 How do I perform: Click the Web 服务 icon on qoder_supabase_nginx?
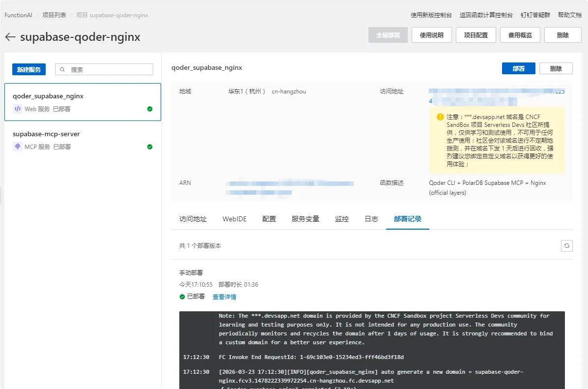point(18,109)
